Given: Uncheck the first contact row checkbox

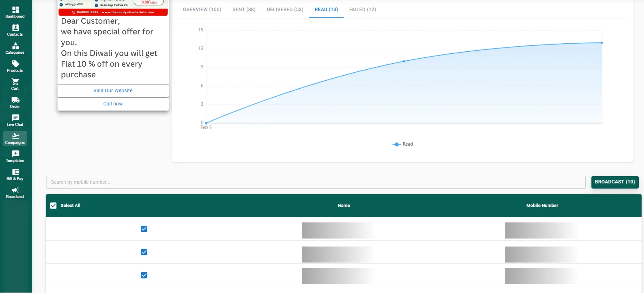Looking at the screenshot, I should click(x=144, y=229).
